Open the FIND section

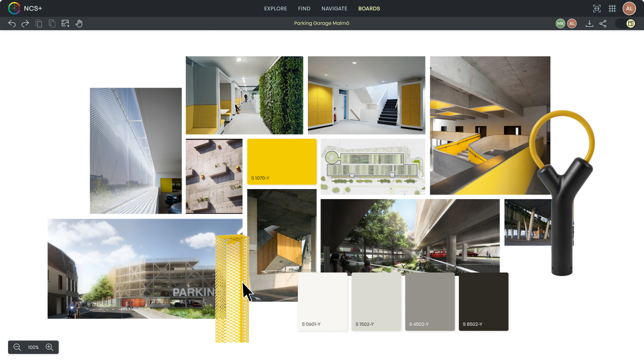[x=304, y=9]
